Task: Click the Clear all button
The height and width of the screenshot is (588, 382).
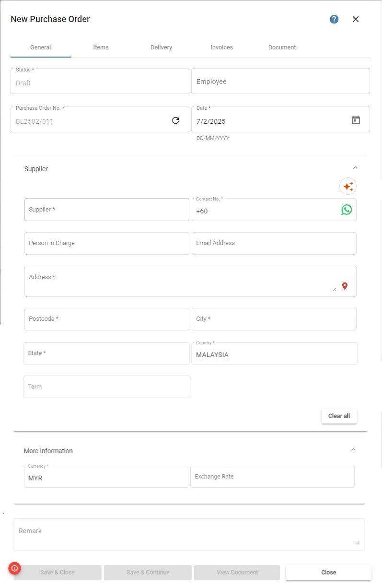Action: (339, 416)
